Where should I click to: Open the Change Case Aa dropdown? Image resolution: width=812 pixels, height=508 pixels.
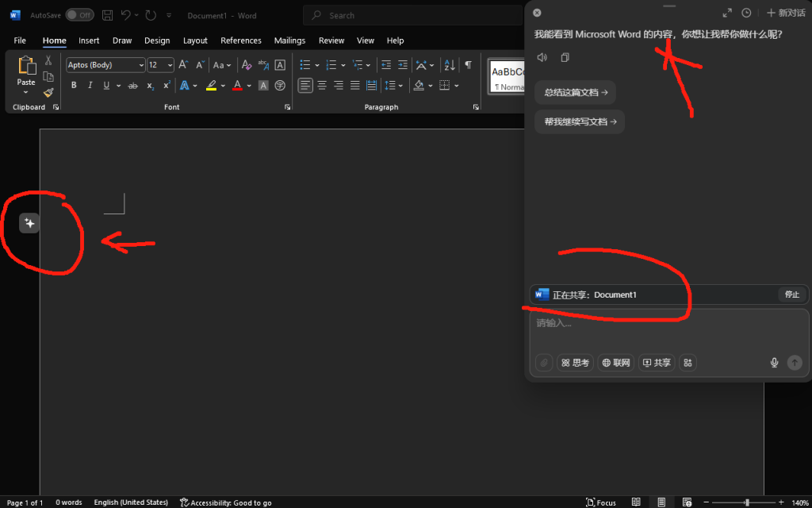point(222,65)
